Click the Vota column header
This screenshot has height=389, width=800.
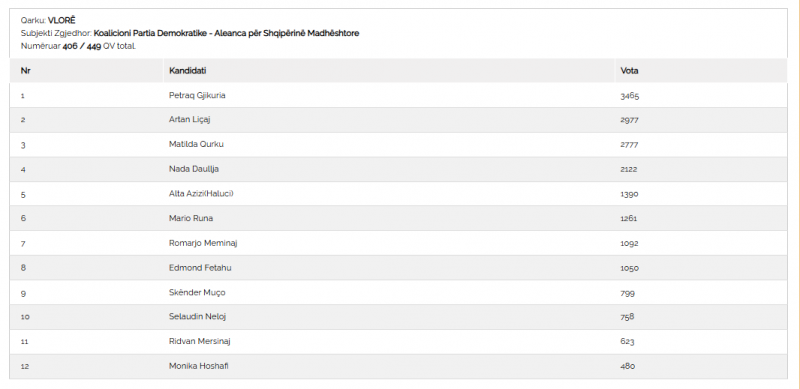629,71
